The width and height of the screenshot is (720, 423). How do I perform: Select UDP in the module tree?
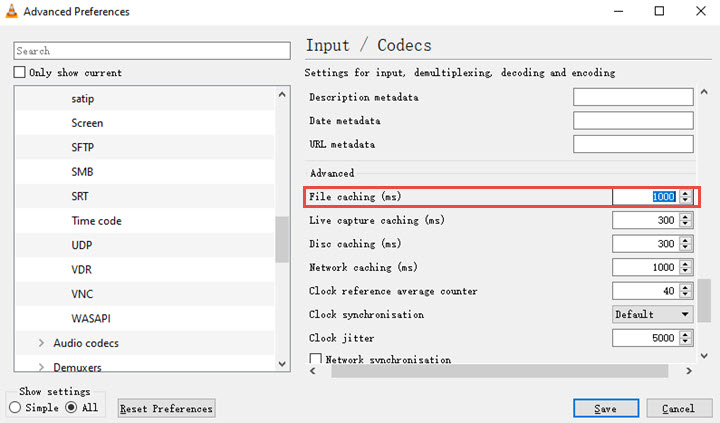83,245
